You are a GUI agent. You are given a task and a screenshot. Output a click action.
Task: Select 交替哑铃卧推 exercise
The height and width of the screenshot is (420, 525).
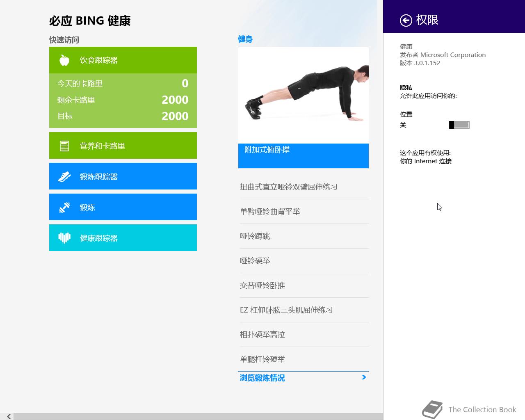[x=304, y=285]
